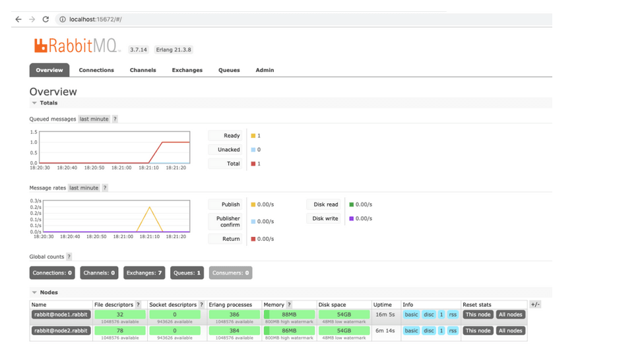Reset stats for This node on node1
The image size is (644, 347).
click(x=478, y=315)
